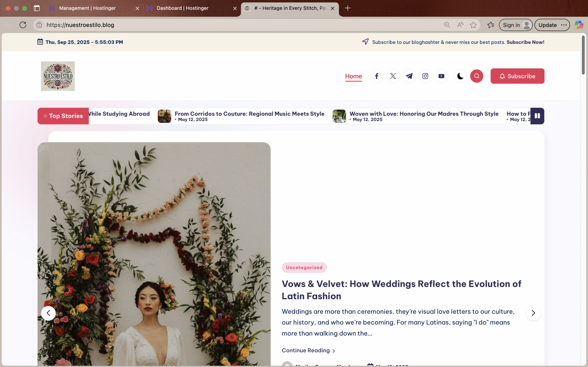Switch to Dashboard | Hostinger tab
Viewport: 588px width, 367px height.
point(183,8)
